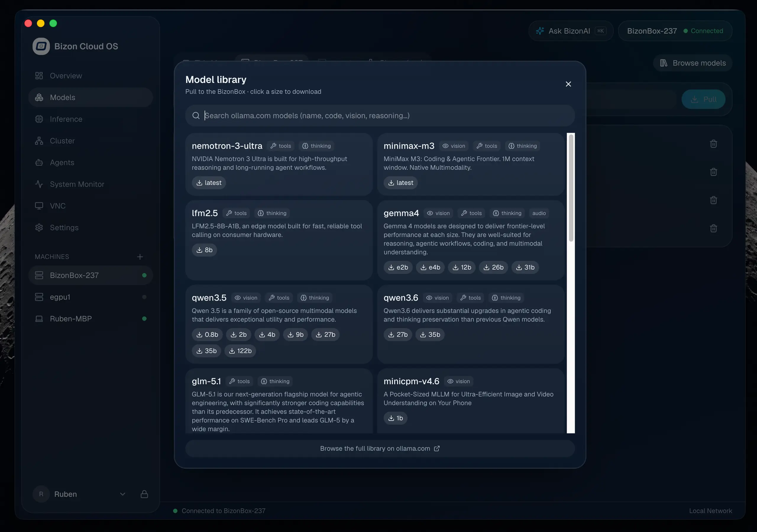
Task: Download qwen3.5 122b size
Action: click(x=240, y=351)
